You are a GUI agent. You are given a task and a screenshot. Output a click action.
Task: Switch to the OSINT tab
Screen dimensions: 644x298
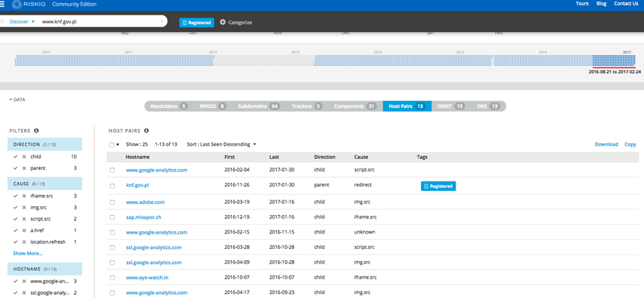tap(450, 106)
